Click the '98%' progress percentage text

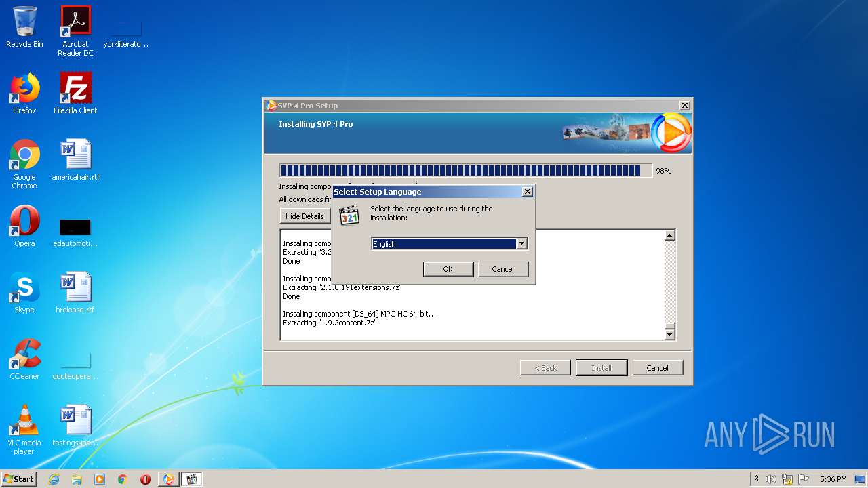click(x=663, y=171)
